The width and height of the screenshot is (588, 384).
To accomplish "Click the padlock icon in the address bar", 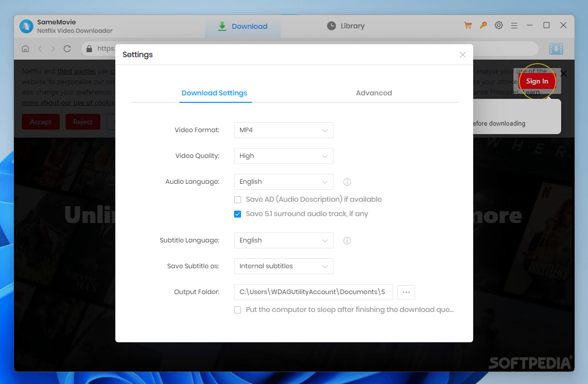I will click(x=89, y=49).
